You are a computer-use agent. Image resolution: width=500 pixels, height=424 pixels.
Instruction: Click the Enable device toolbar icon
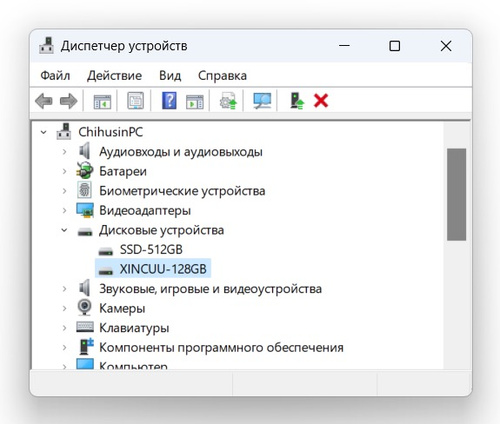[297, 101]
